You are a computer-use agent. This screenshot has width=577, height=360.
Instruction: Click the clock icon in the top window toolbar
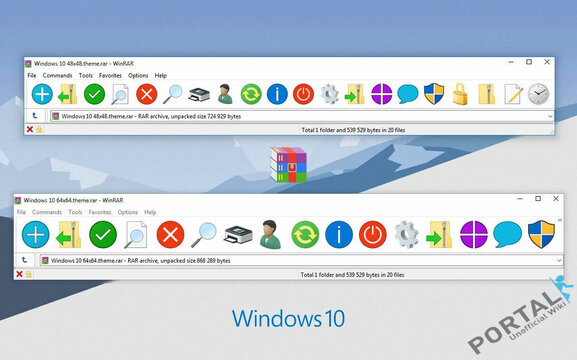click(538, 94)
